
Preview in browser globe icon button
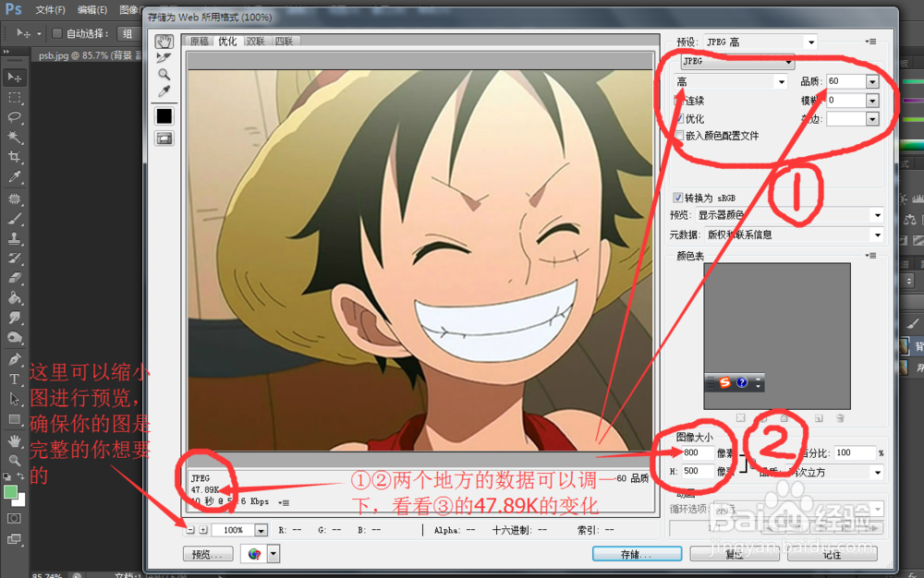coord(255,554)
